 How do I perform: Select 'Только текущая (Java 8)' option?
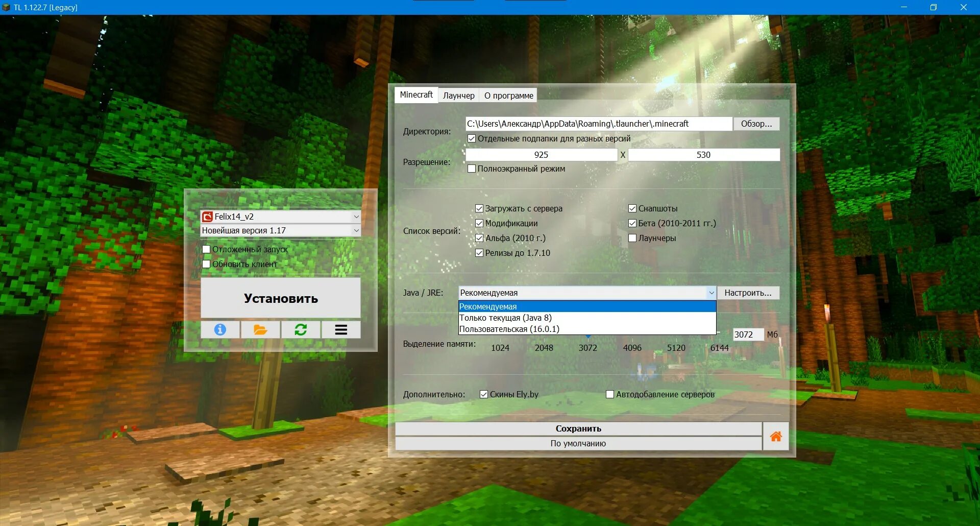pyautogui.click(x=587, y=318)
